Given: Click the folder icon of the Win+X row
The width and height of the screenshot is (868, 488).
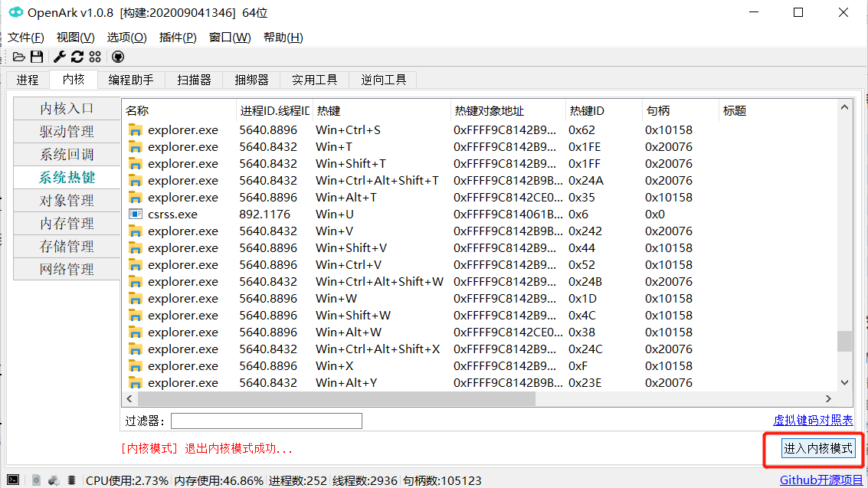Looking at the screenshot, I should tap(136, 365).
